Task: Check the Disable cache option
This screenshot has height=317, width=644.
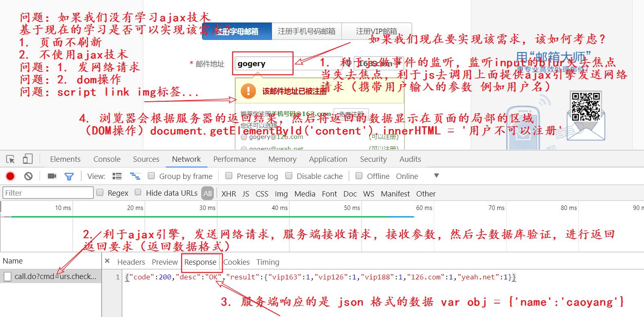Action: tap(289, 176)
